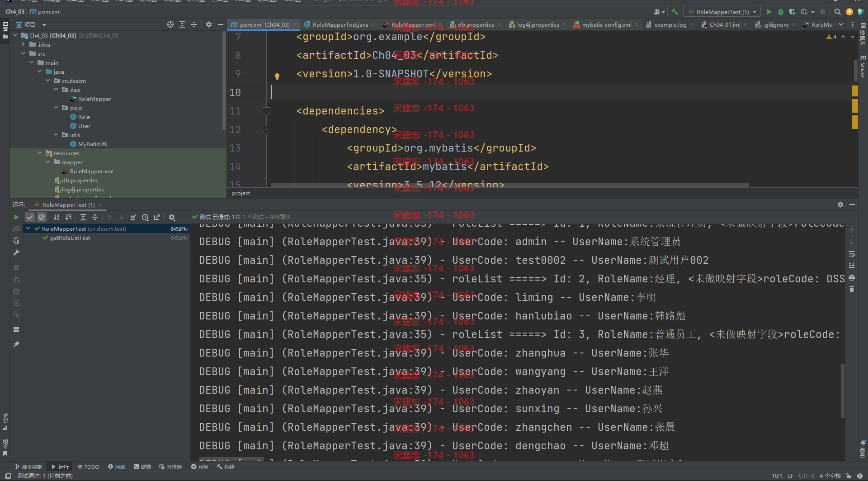Open test runner settings gear

(x=172, y=217)
